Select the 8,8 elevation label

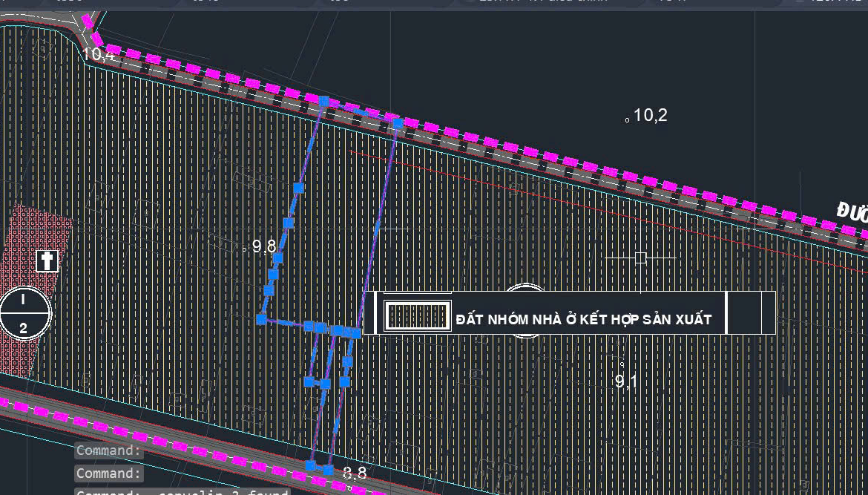pyautogui.click(x=355, y=473)
